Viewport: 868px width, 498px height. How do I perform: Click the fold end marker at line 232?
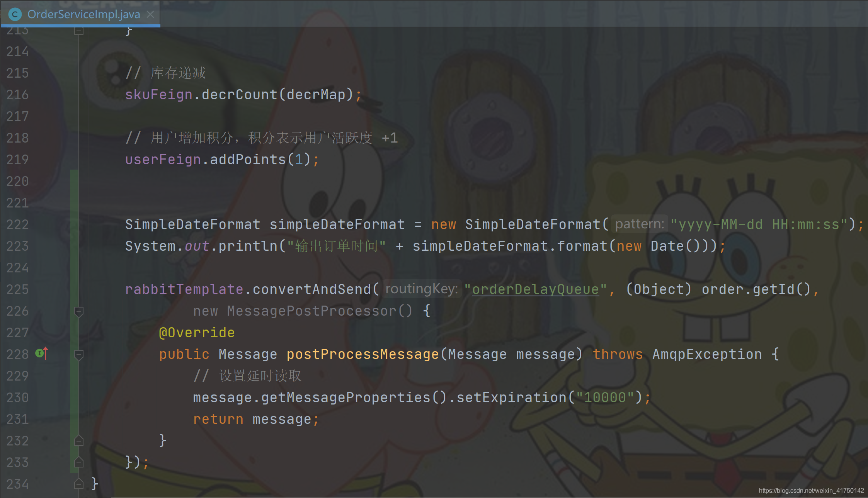tap(79, 440)
